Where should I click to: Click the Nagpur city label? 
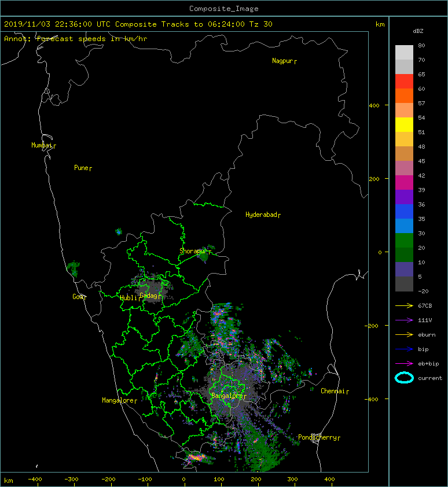tap(282, 61)
